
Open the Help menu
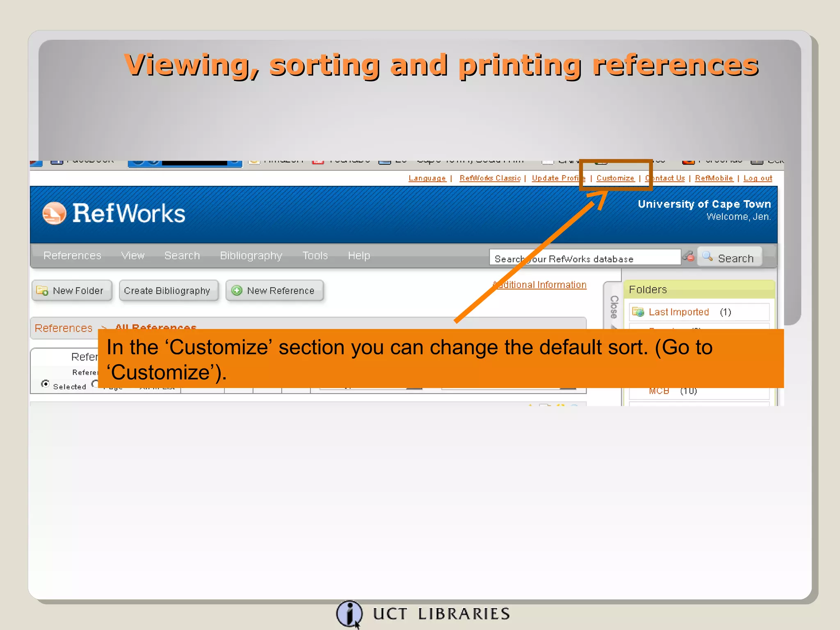pyautogui.click(x=359, y=256)
